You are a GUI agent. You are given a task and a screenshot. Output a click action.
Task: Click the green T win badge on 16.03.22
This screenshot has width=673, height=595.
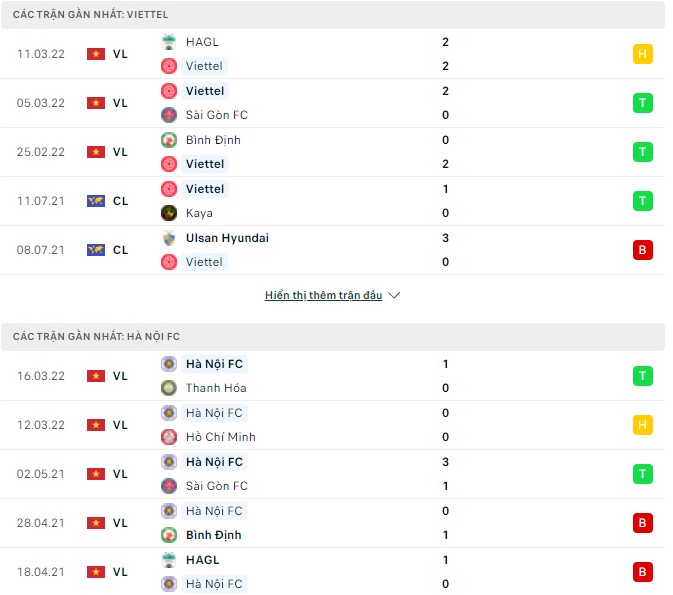[x=643, y=376]
